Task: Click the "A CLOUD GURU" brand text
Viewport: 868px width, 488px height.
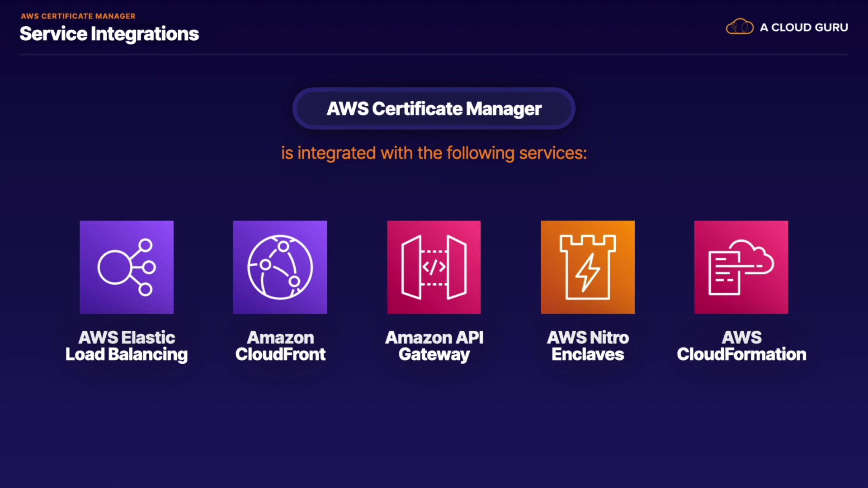Action: 804,28
